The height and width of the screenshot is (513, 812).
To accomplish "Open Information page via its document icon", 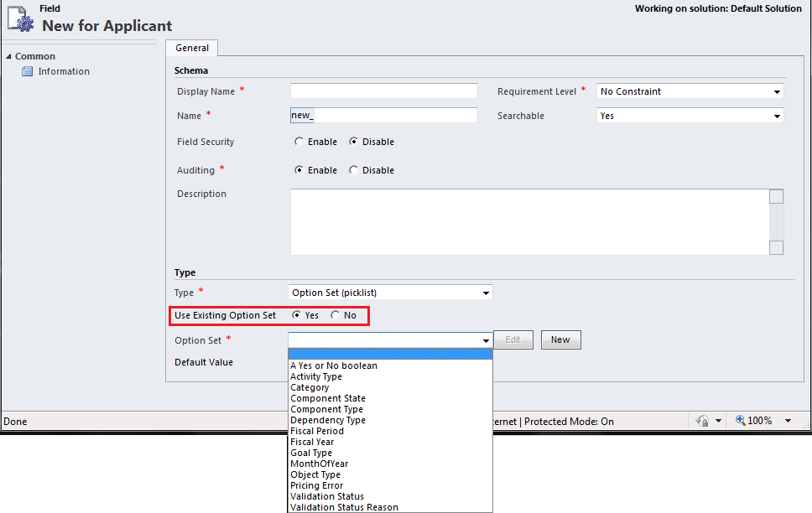I will pyautogui.click(x=29, y=71).
